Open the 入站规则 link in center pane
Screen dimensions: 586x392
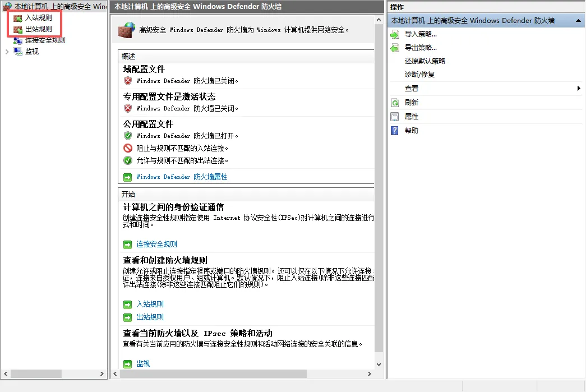click(x=150, y=304)
